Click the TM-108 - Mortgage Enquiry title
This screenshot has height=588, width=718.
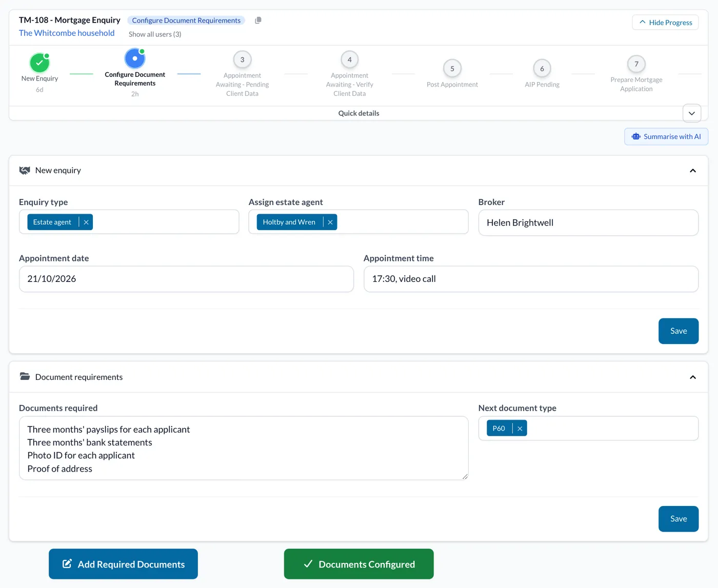coord(70,20)
